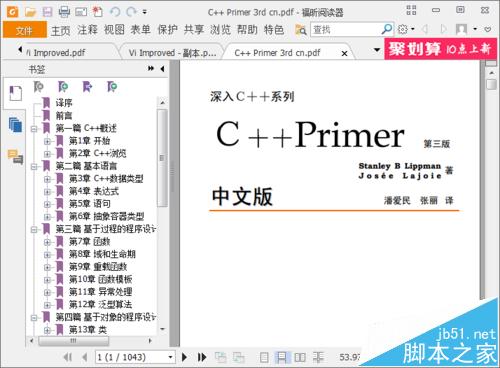Screen dimensions: 500x368
Task: Click the bookmarks panel vertical scrollbar
Action: pos(162,158)
